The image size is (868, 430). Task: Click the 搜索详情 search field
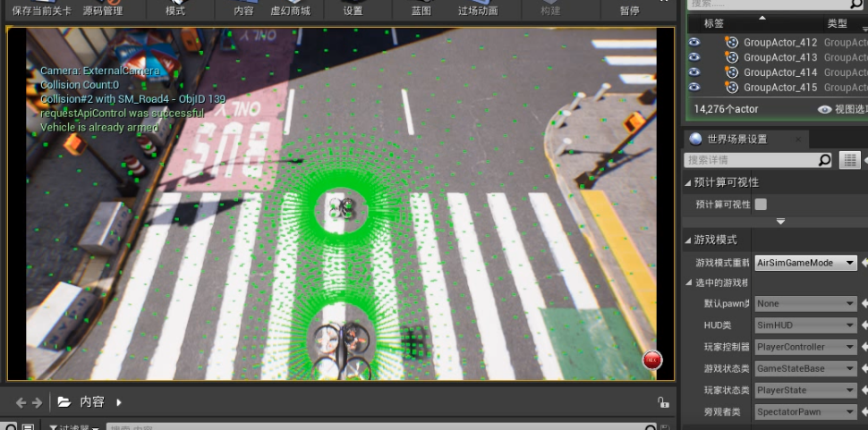(752, 160)
